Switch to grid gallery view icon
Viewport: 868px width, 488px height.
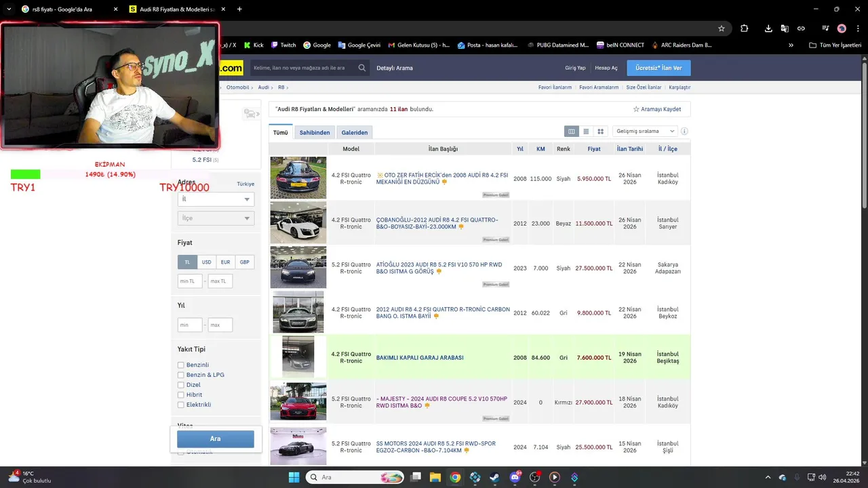600,131
